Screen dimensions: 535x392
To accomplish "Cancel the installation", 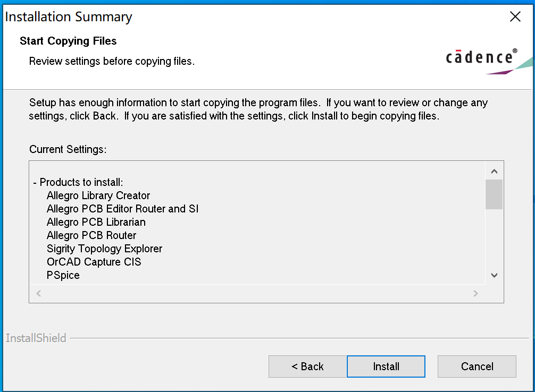I will pyautogui.click(x=477, y=367).
